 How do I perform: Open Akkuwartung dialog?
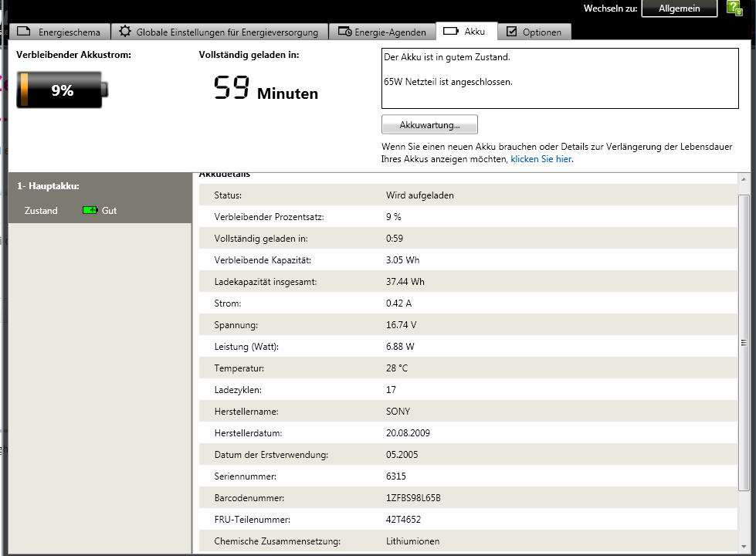tap(429, 124)
